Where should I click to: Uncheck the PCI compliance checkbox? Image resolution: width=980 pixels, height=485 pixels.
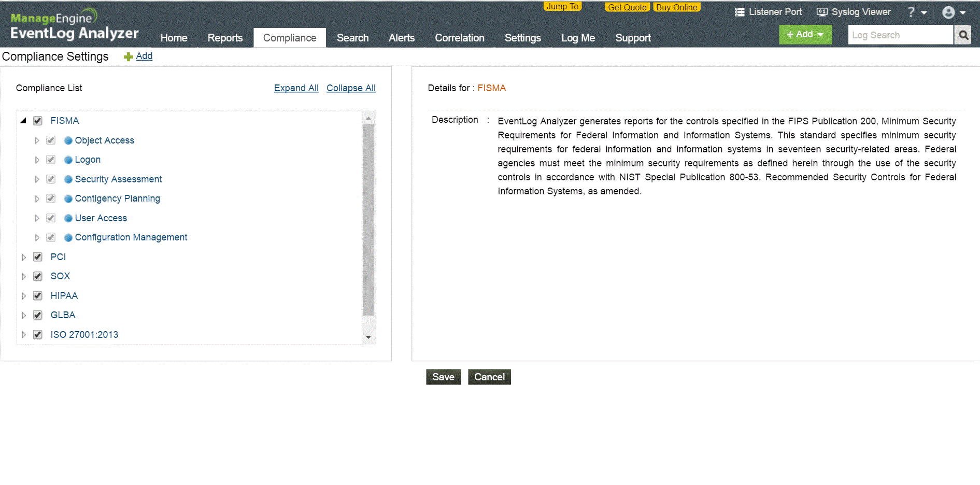38,257
